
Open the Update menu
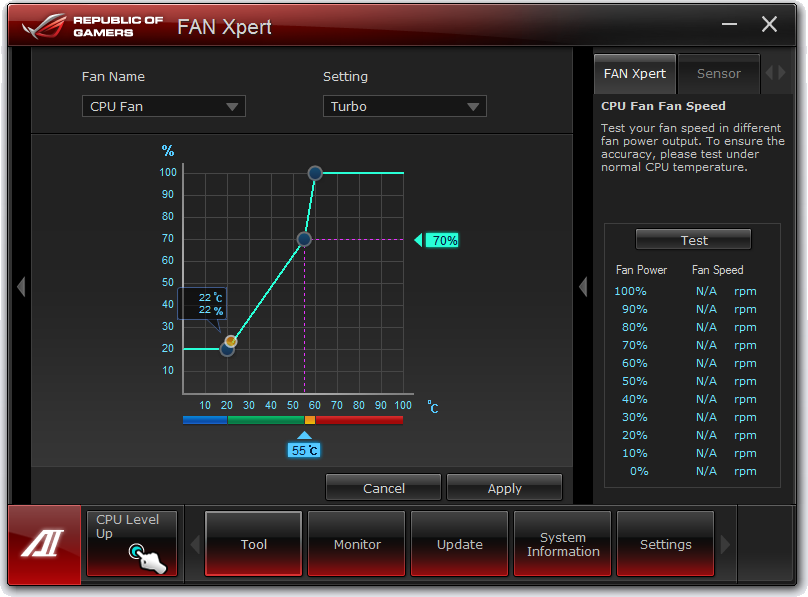(460, 544)
